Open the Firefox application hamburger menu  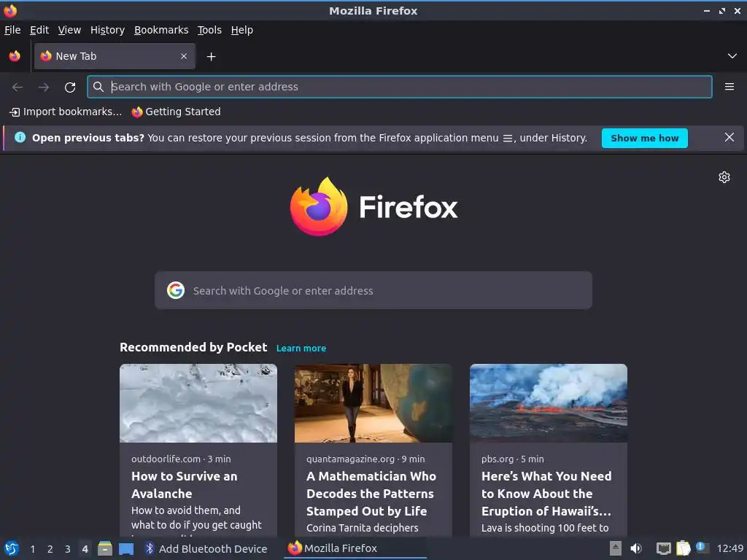729,87
